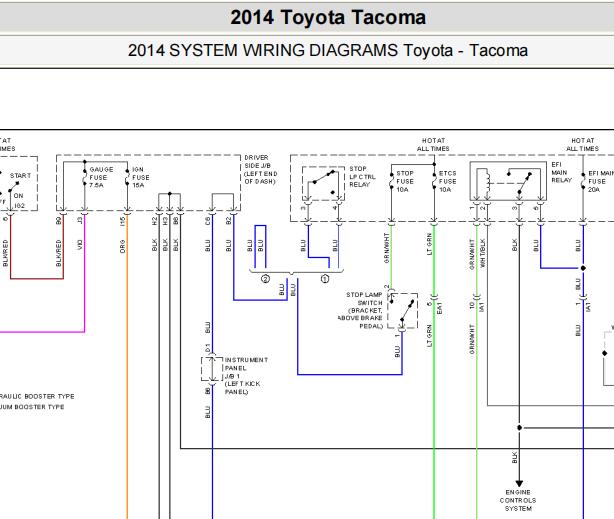Click the circled number 1 marker
Screen dimensions: 614x519
[x=325, y=279]
